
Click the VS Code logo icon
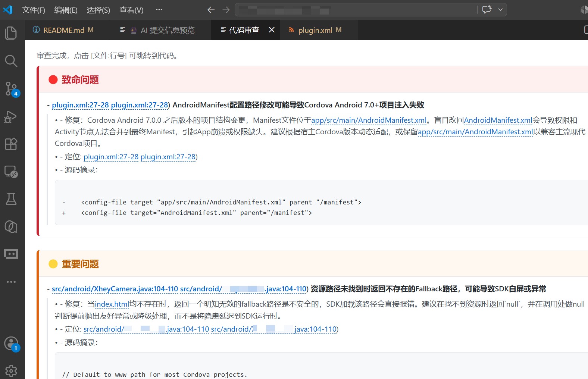click(x=8, y=10)
